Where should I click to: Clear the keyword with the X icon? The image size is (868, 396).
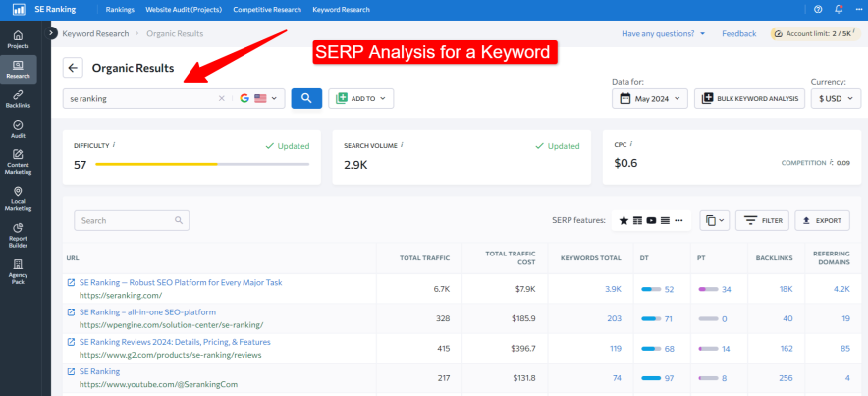tap(222, 98)
